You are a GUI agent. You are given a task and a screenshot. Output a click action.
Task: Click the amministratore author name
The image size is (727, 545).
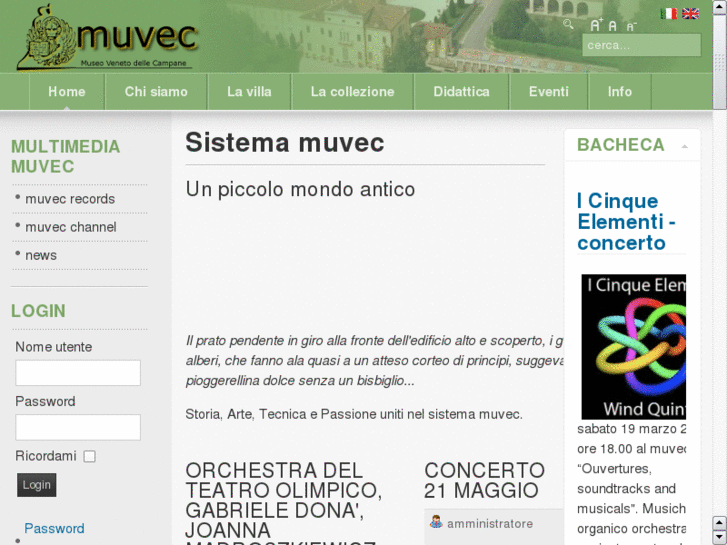490,524
